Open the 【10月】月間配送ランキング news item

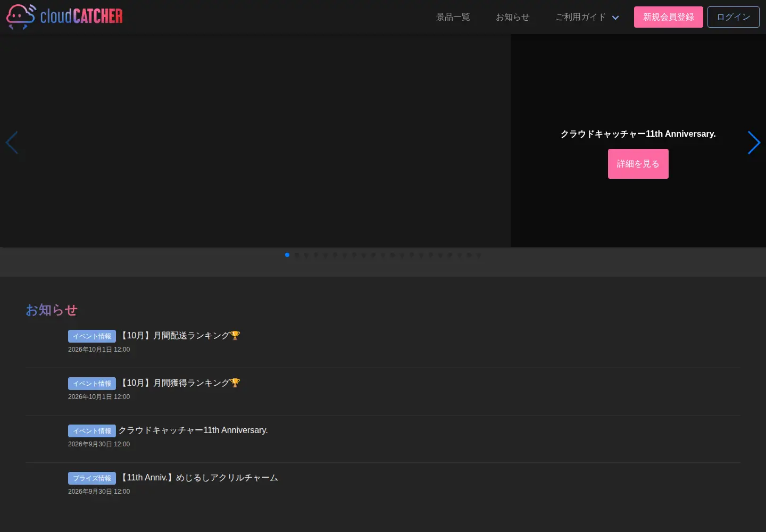click(180, 336)
